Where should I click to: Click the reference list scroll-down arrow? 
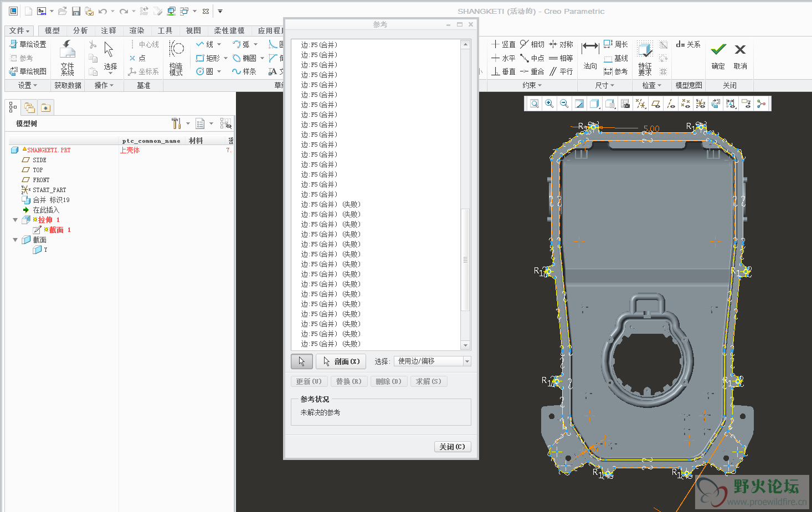465,345
